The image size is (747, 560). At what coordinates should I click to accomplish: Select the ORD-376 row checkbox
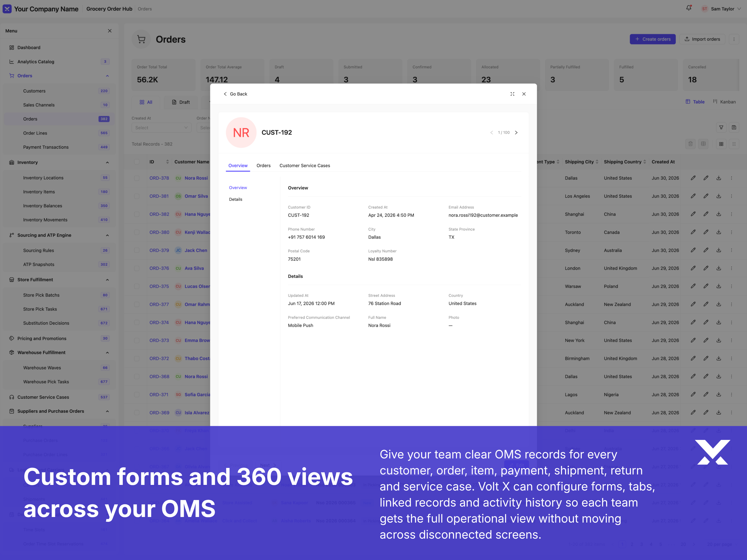click(x=137, y=268)
